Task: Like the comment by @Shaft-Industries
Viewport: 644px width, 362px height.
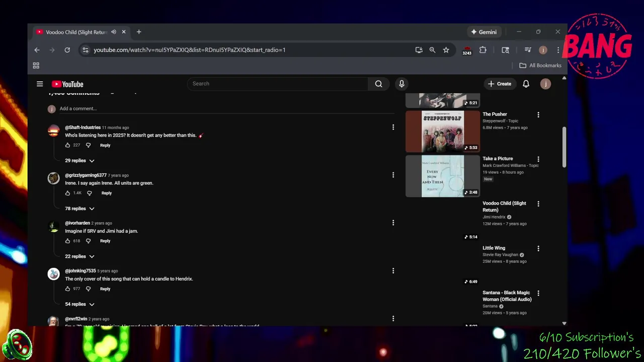Action: pos(67,145)
